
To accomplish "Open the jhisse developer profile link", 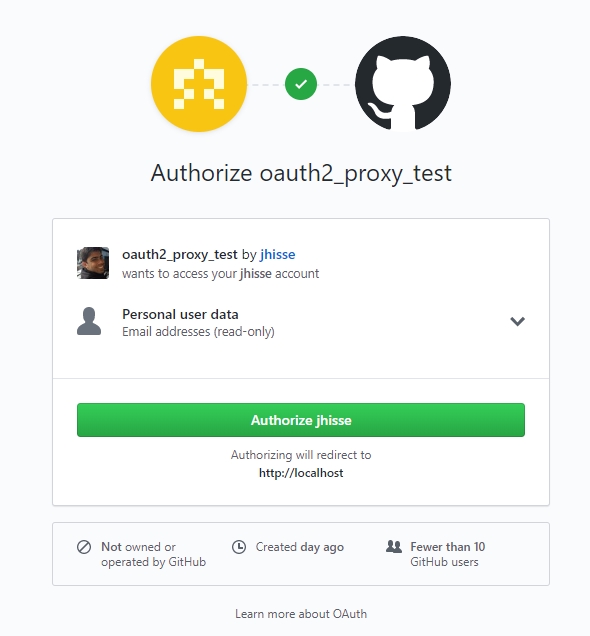I will click(x=278, y=254).
